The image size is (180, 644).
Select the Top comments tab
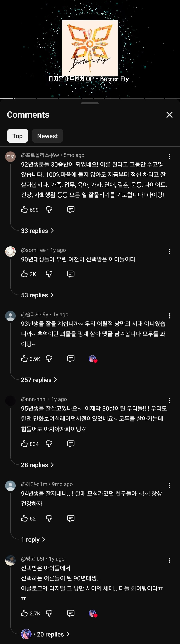[18, 136]
